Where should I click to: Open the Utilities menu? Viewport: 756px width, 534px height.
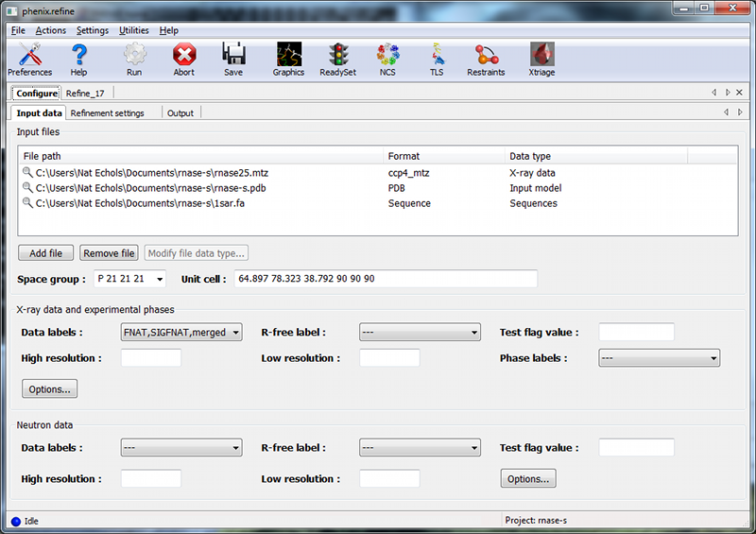pos(133,30)
